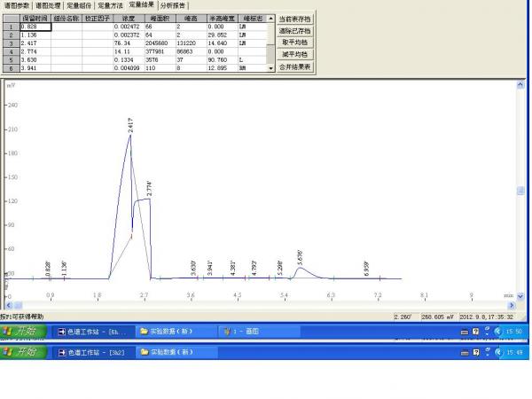Select table cell with 3.941
The width and height of the screenshot is (532, 399).
[x=35, y=68]
